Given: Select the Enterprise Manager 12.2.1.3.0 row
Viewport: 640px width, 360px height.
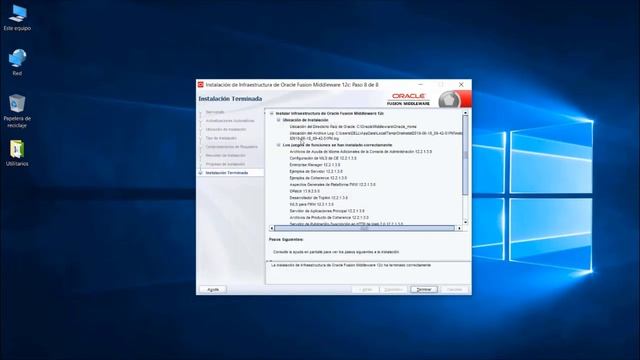Looking at the screenshot, I should coord(315,165).
